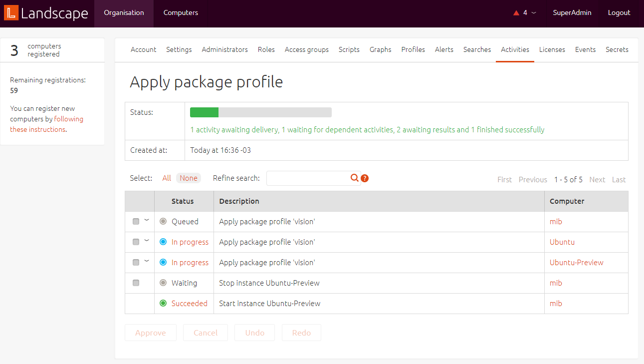644x364 pixels.
Task: Click the activity status summary text
Action: coord(367,130)
